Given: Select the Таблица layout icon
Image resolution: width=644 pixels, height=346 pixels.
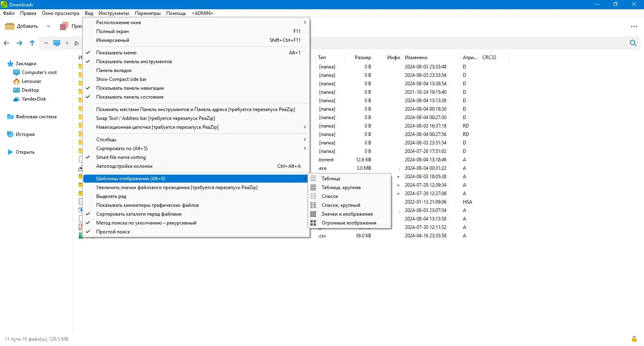Looking at the screenshot, I should [x=313, y=179].
